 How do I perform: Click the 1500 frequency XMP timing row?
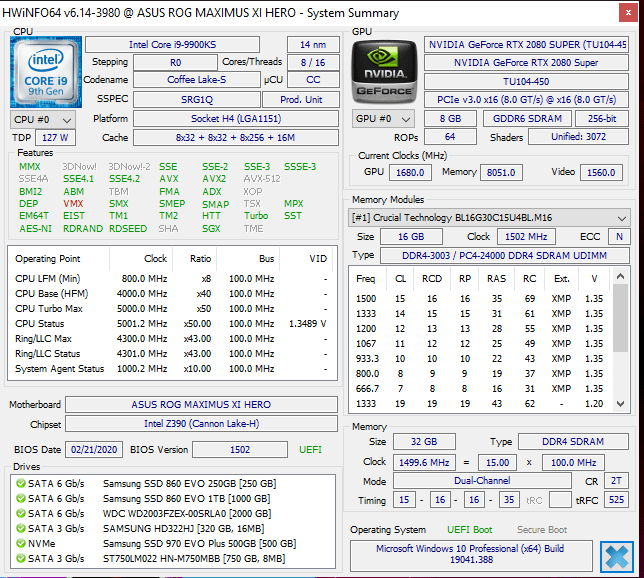481,299
